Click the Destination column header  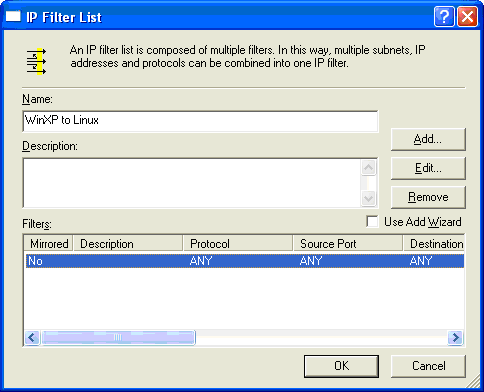434,243
